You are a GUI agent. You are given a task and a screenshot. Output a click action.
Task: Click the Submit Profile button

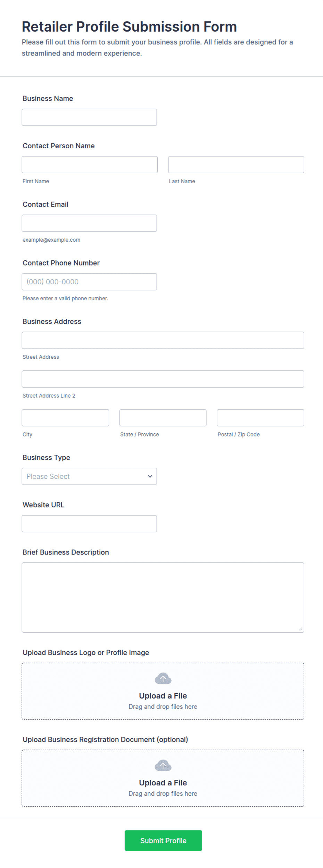tap(163, 840)
